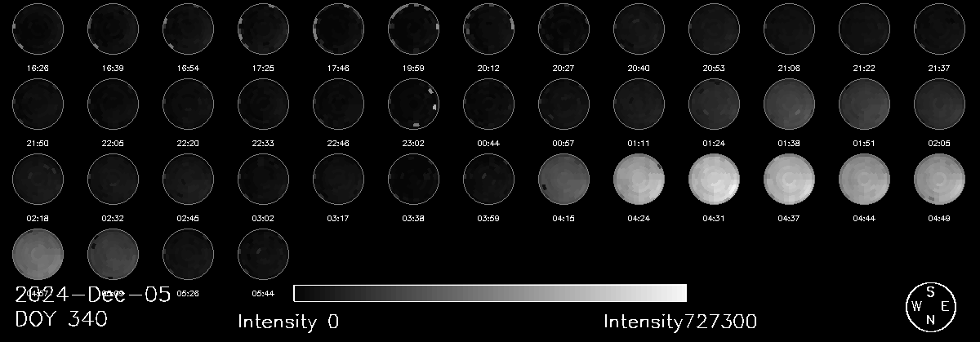Viewport: 980px width, 342px height.
Task: Select the disc labeled 05:09
Action: [113, 254]
